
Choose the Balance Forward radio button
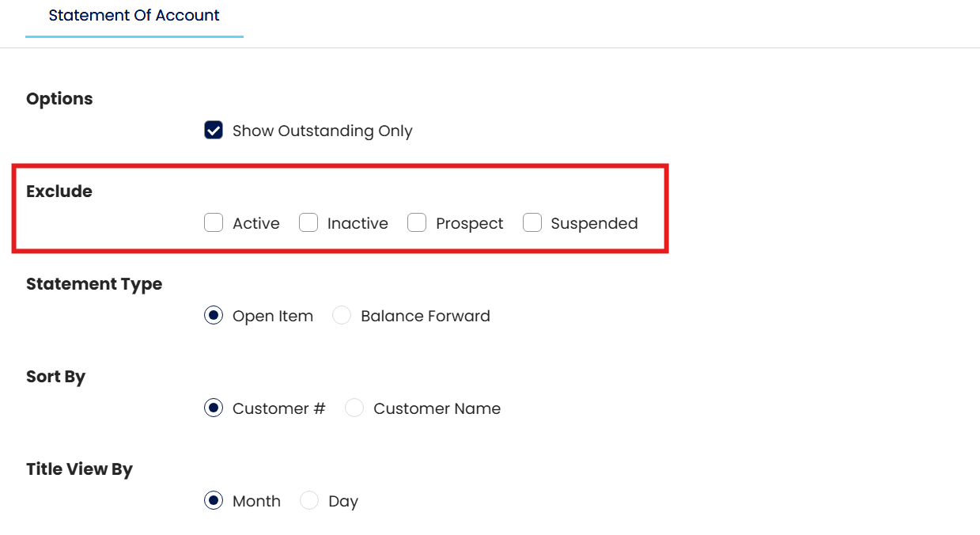(342, 316)
